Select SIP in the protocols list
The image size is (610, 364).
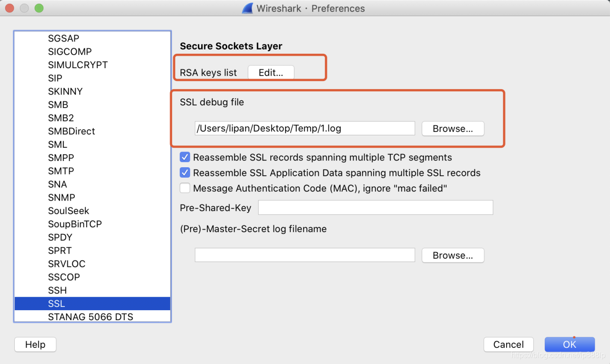(55, 78)
